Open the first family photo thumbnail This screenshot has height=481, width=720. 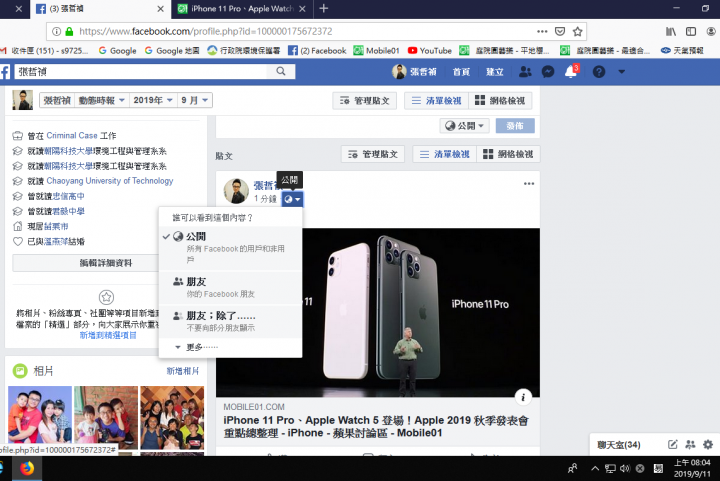[x=40, y=418]
